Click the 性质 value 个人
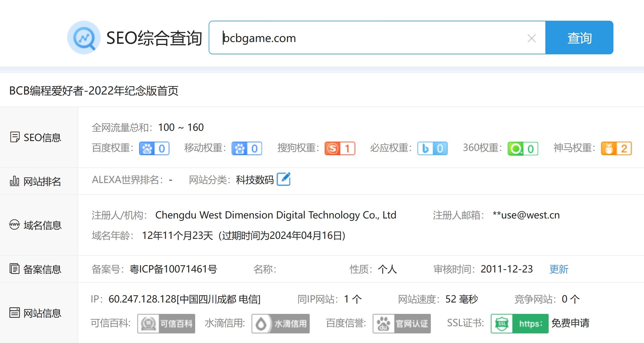The width and height of the screenshot is (644, 343). click(387, 269)
